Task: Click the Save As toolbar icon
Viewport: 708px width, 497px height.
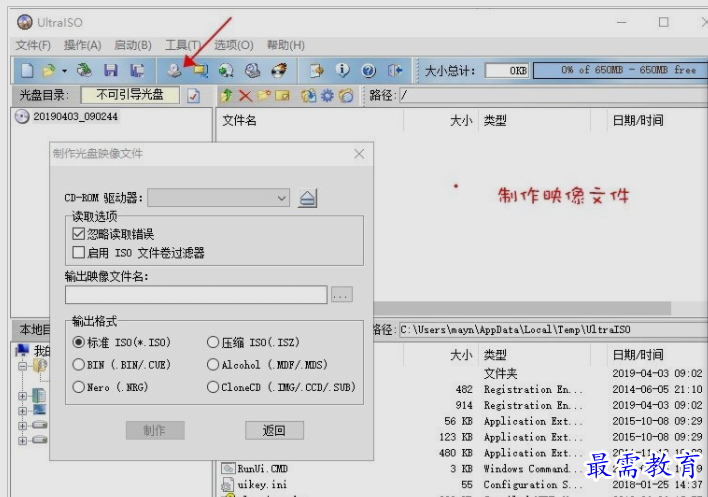Action: (137, 70)
